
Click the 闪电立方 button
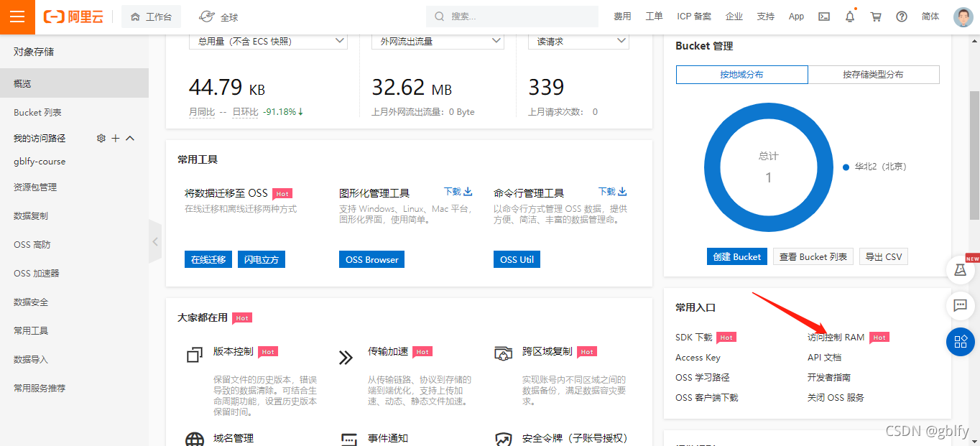point(262,259)
